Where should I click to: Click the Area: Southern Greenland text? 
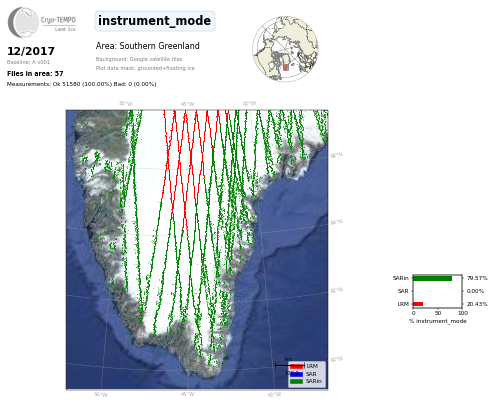coord(148,46)
